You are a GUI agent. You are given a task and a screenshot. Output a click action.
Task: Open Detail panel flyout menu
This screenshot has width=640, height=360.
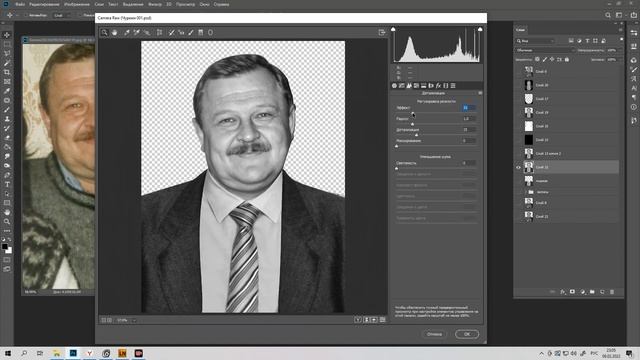click(480, 93)
